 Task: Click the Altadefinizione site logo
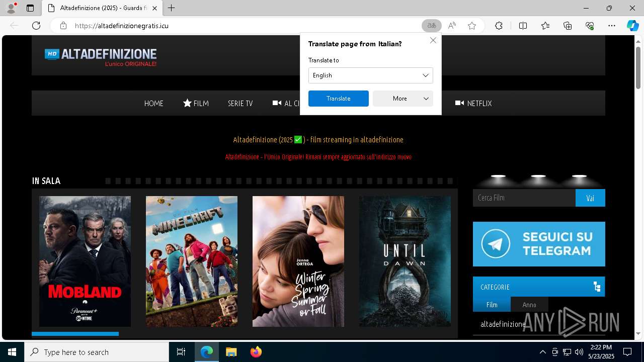tap(101, 57)
